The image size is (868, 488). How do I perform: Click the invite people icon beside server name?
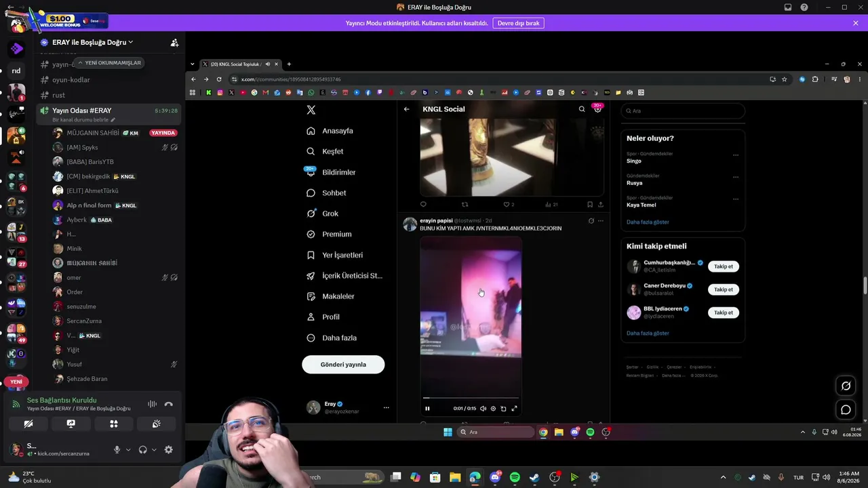click(174, 42)
